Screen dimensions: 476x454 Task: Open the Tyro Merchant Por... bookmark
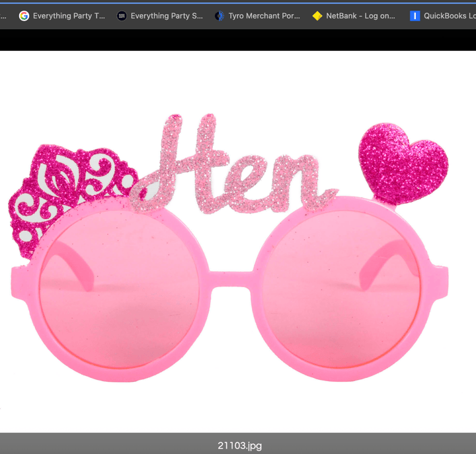click(x=264, y=16)
